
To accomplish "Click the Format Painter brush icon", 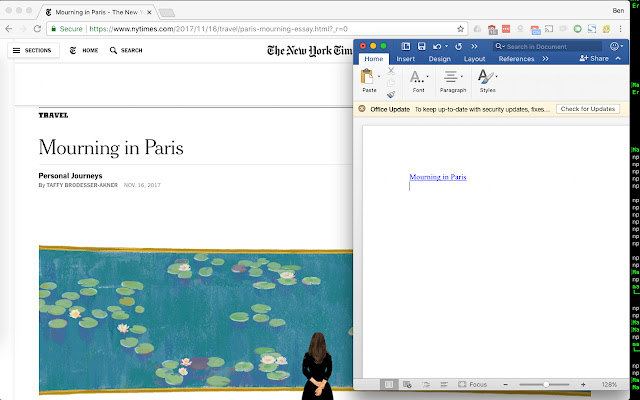I will pos(391,95).
